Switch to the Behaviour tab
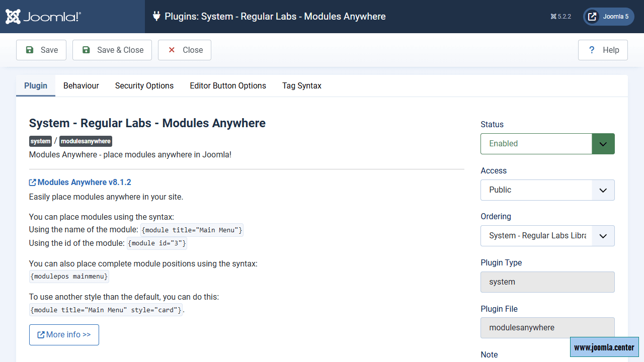 [x=81, y=86]
